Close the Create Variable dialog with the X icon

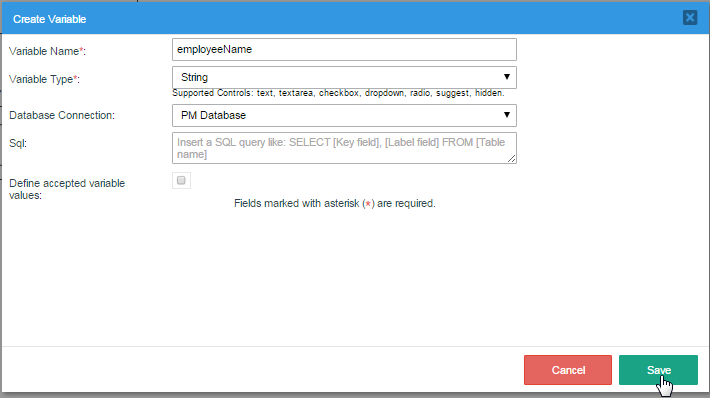coord(690,18)
